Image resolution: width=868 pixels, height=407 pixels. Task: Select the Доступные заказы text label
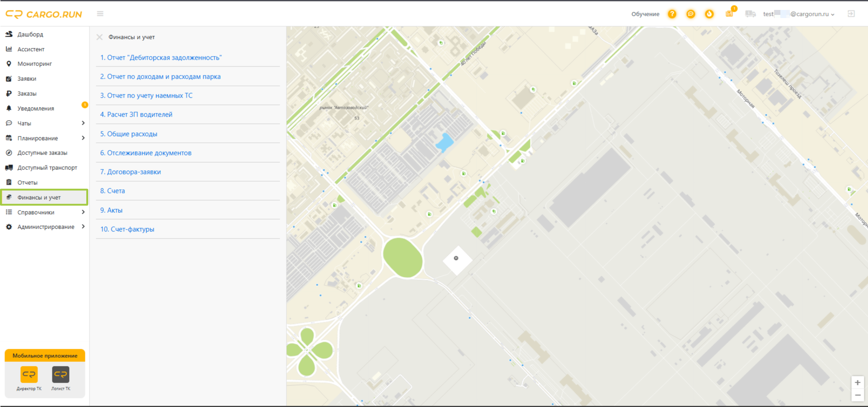tap(42, 153)
